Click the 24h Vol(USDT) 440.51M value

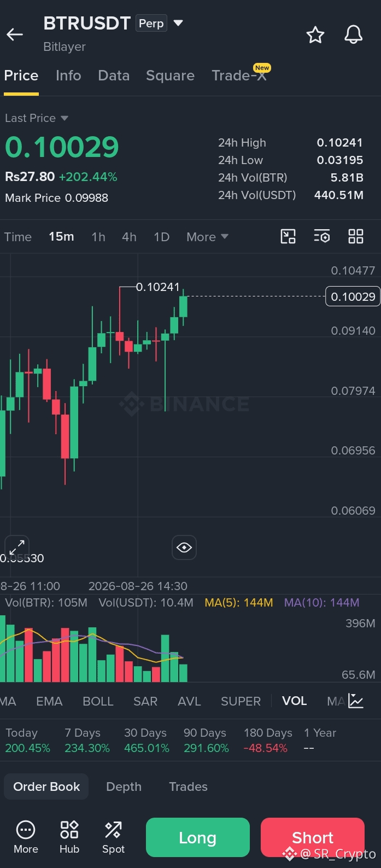click(x=338, y=195)
